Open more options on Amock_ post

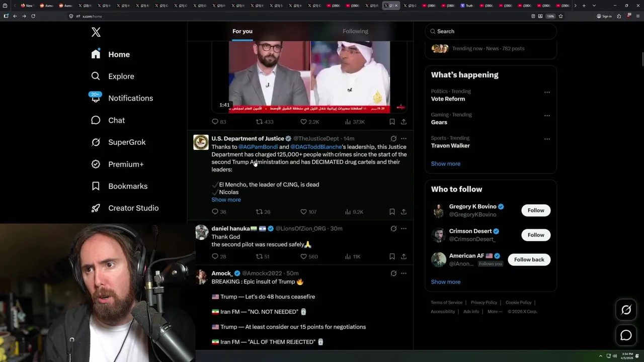pyautogui.click(x=404, y=273)
